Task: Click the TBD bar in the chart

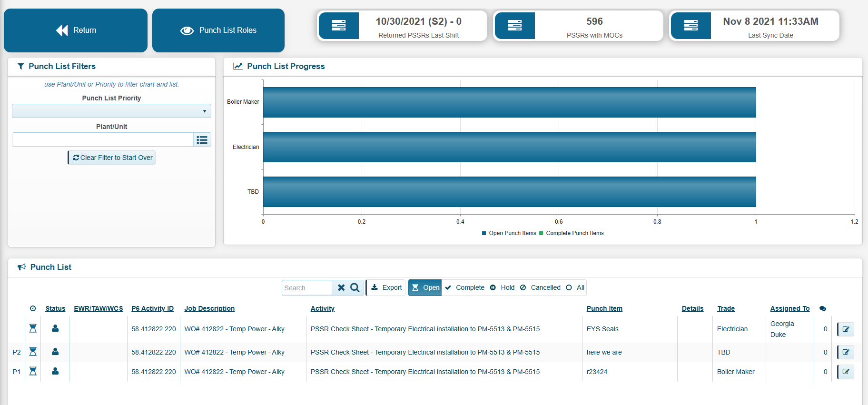Action: pyautogui.click(x=510, y=192)
